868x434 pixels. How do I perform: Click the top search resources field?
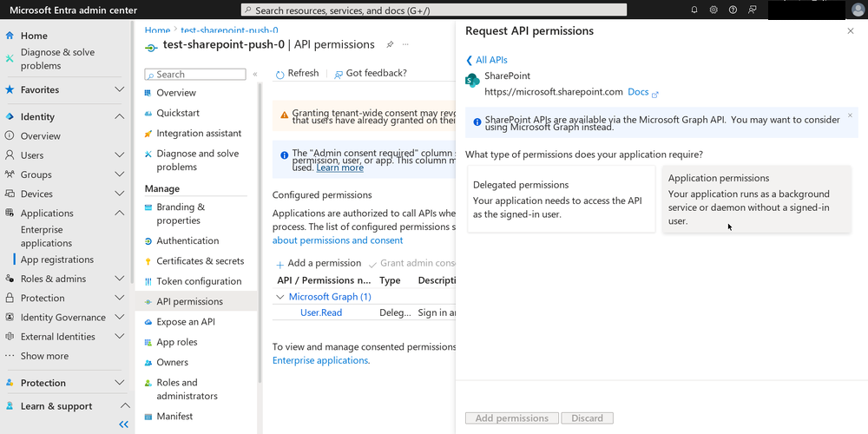coord(434,10)
